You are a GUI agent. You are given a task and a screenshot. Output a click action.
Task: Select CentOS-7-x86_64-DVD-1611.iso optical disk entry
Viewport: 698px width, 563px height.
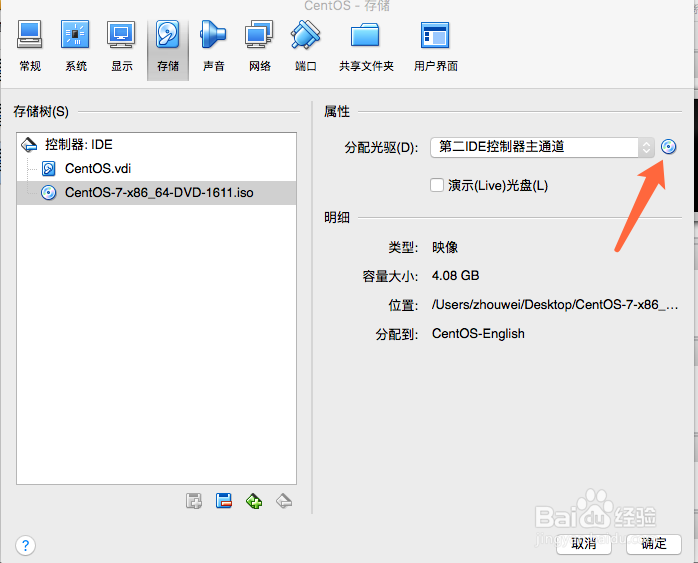(x=156, y=193)
